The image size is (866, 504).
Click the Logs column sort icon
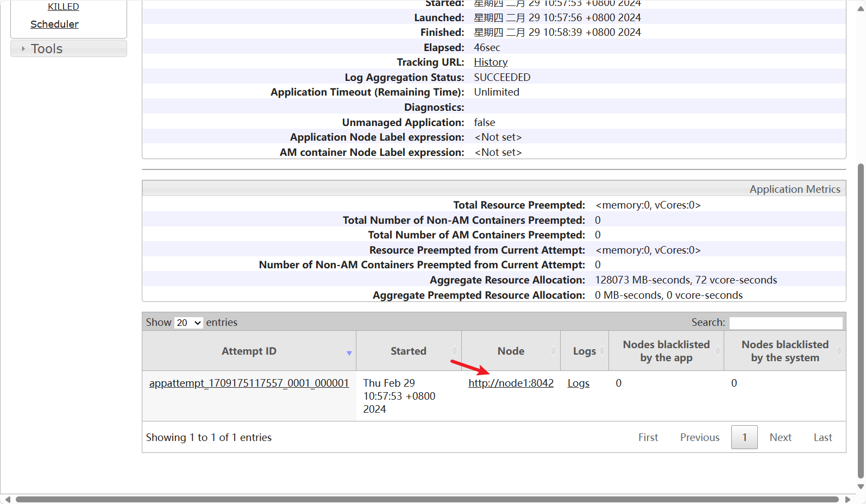(602, 351)
